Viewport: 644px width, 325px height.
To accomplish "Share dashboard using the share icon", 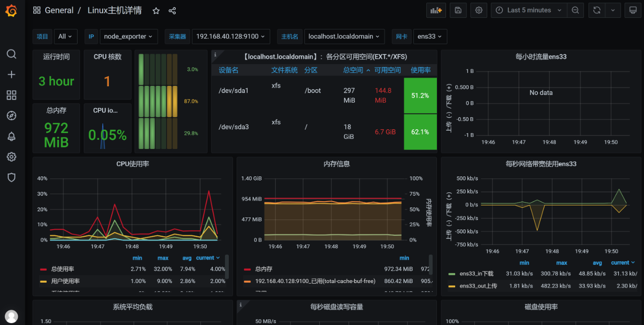I will (x=172, y=11).
